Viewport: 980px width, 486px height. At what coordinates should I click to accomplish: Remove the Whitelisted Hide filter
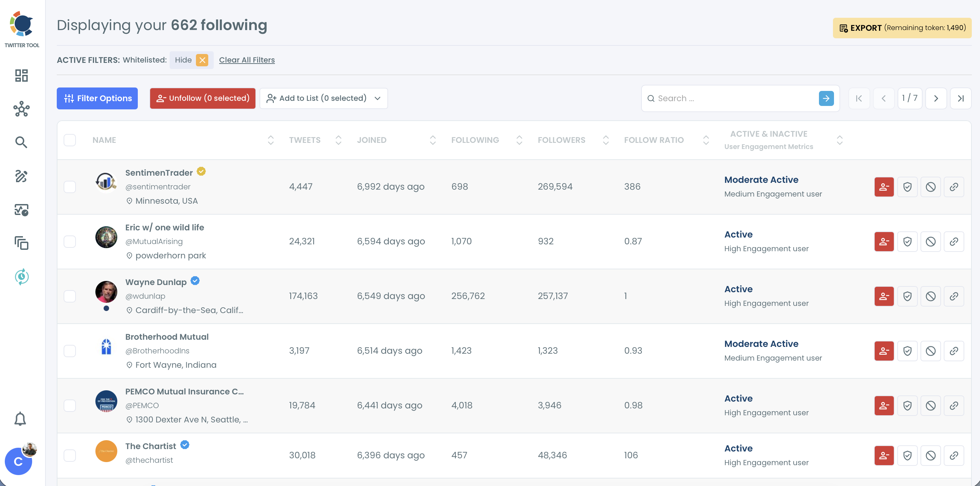(x=202, y=60)
